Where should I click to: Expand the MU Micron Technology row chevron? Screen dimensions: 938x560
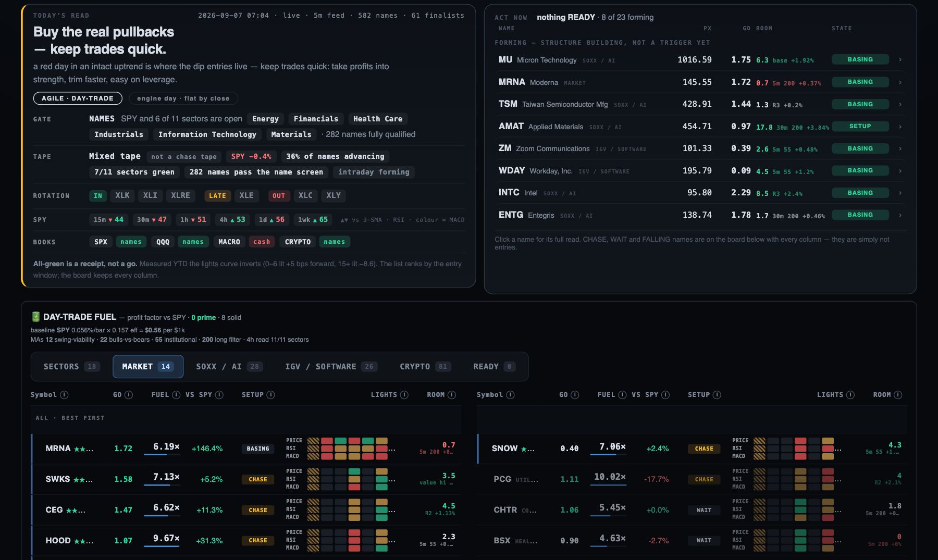[x=900, y=60]
